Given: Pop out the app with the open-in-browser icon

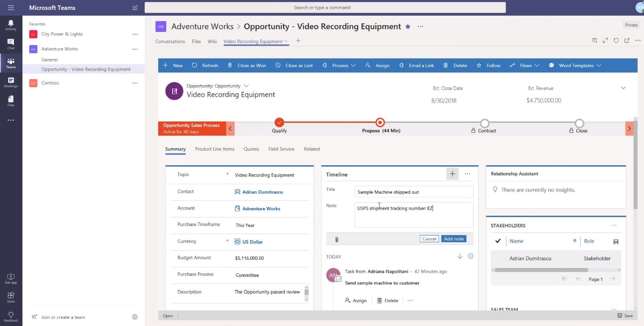Looking at the screenshot, I should click(x=626, y=41).
